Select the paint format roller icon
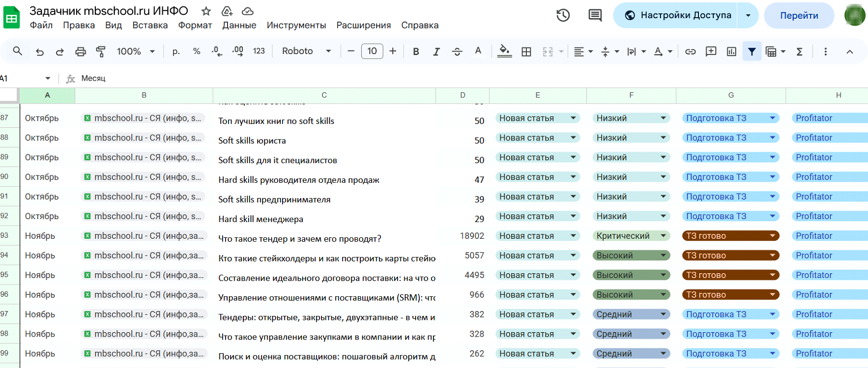Image resolution: width=868 pixels, height=368 pixels. point(101,52)
